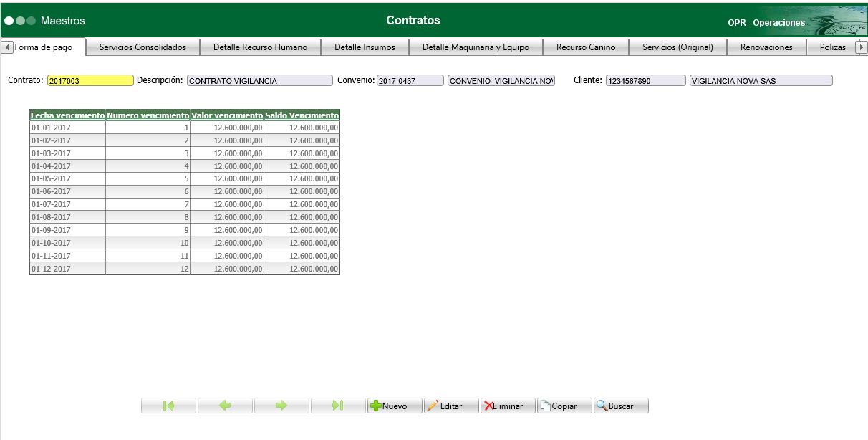The image size is (868, 440).
Task: Click the Contrato field 2017003
Action: [x=90, y=80]
